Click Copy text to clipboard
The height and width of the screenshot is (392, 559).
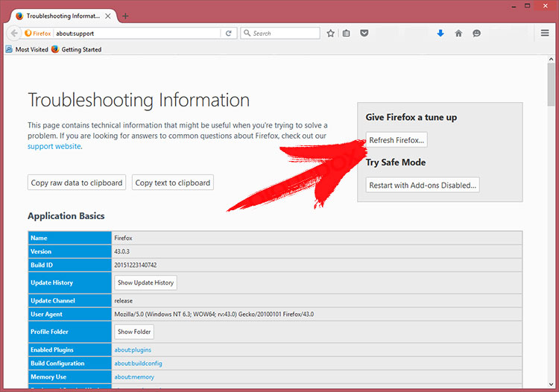click(x=173, y=183)
